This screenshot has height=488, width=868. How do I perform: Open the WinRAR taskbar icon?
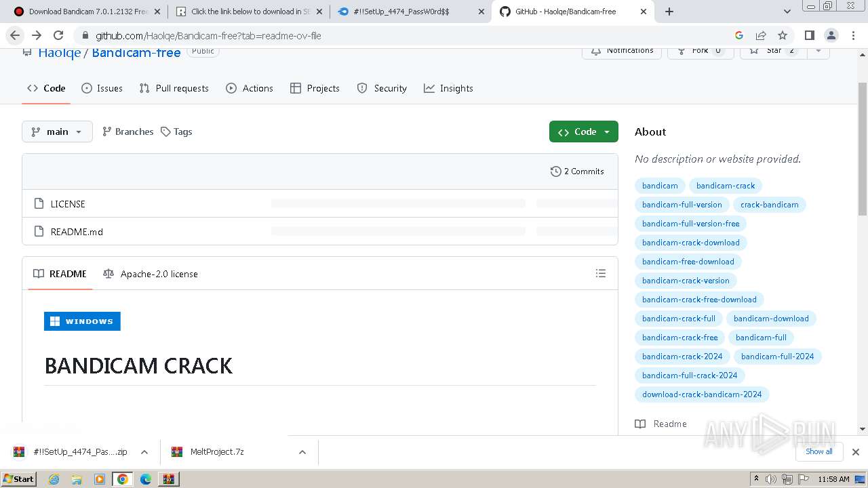tap(168, 479)
